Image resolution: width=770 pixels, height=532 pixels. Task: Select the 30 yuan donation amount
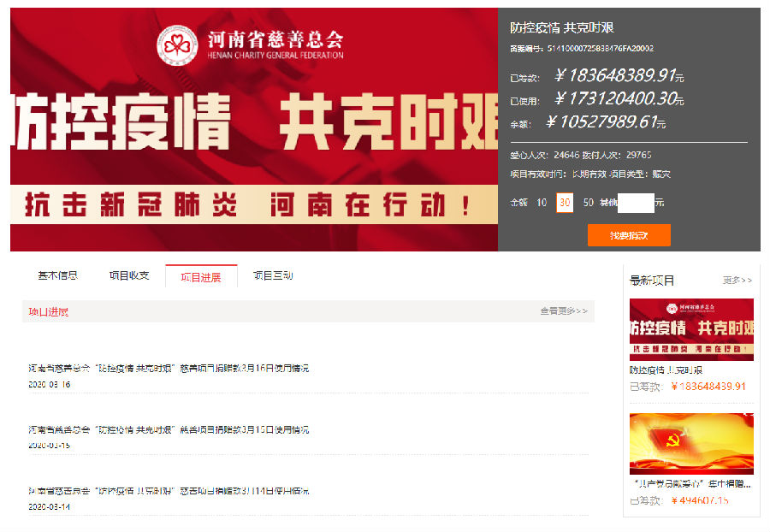point(565,203)
